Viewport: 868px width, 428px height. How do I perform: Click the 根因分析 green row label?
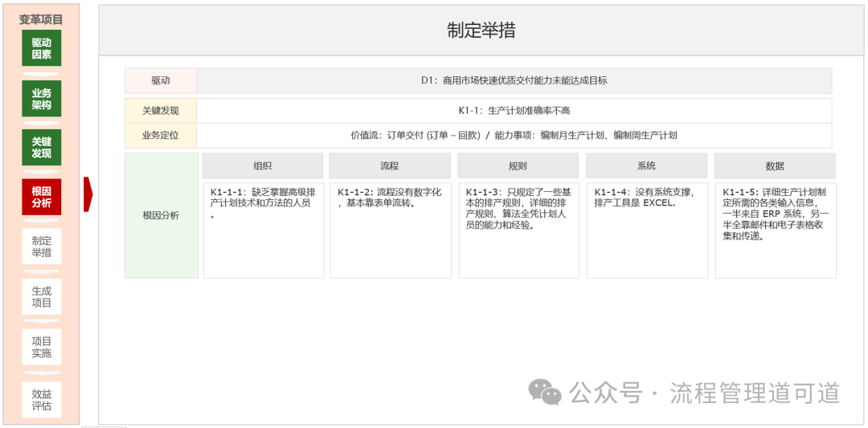[161, 215]
